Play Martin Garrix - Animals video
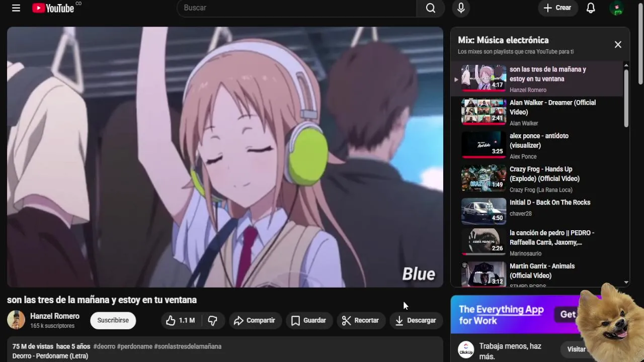The image size is (644, 362). (542, 270)
